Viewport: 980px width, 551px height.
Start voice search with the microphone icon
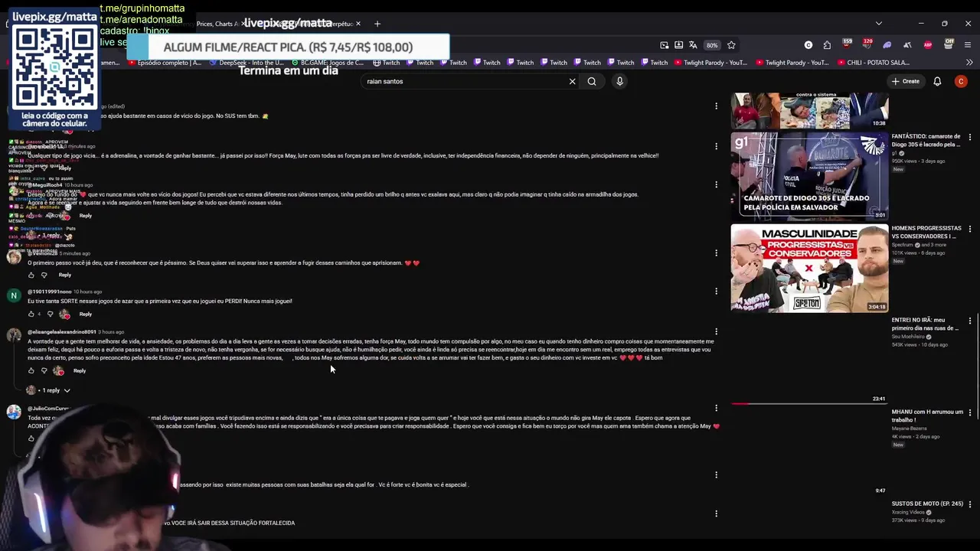[x=620, y=81]
